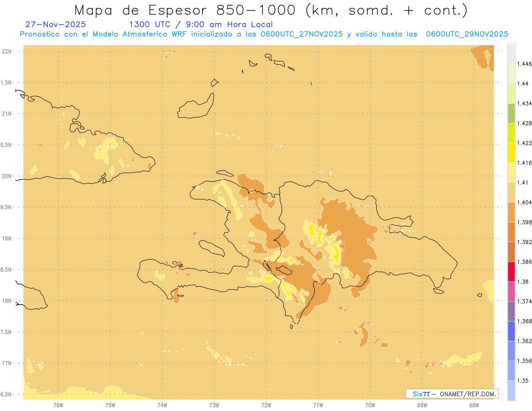Pick the blue swatch between 1.362 and 1.368
The width and height of the screenshot is (532, 411).
(x=511, y=331)
